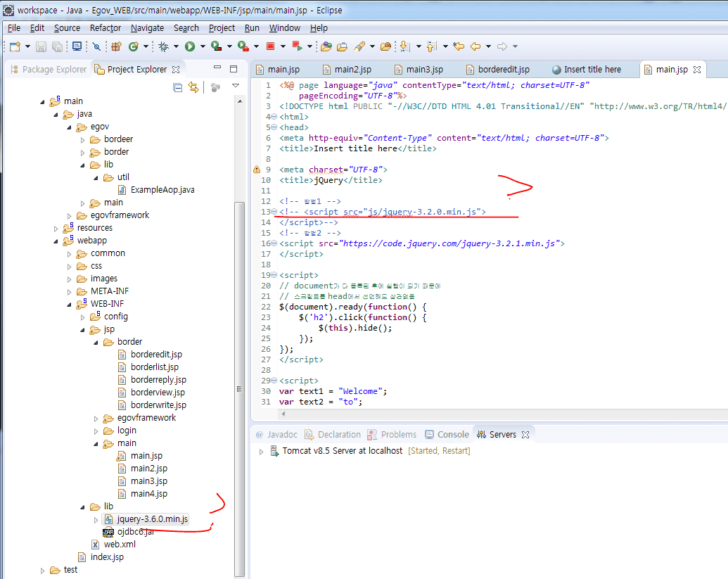Viewport: 728px width, 579px height.
Task: Select borderlist.jsp in the project tree
Action: (154, 367)
